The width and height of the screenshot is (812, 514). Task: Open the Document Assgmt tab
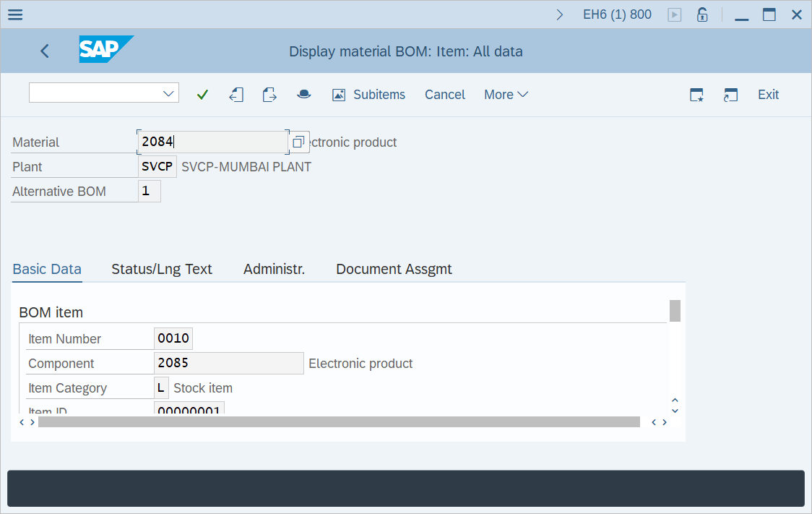click(394, 269)
